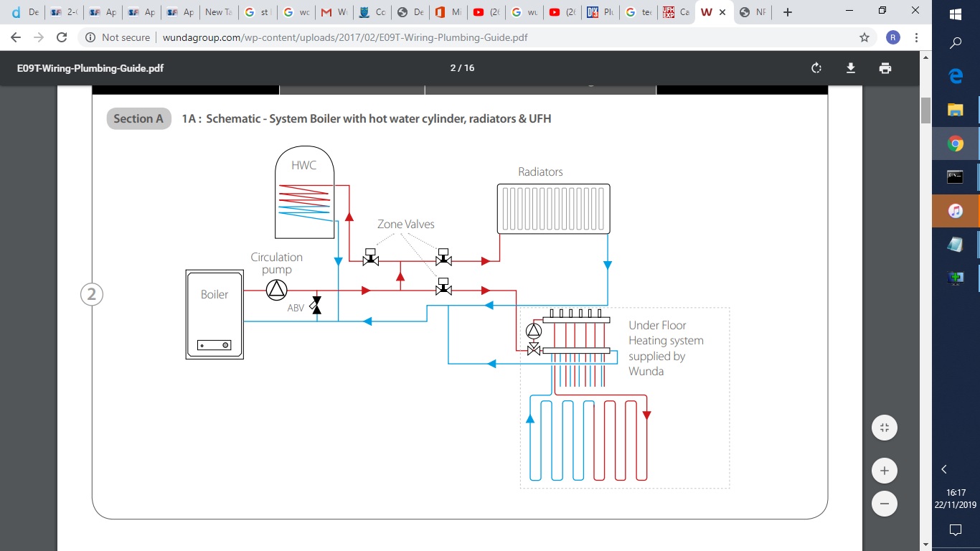Download the PDF file

[850, 68]
